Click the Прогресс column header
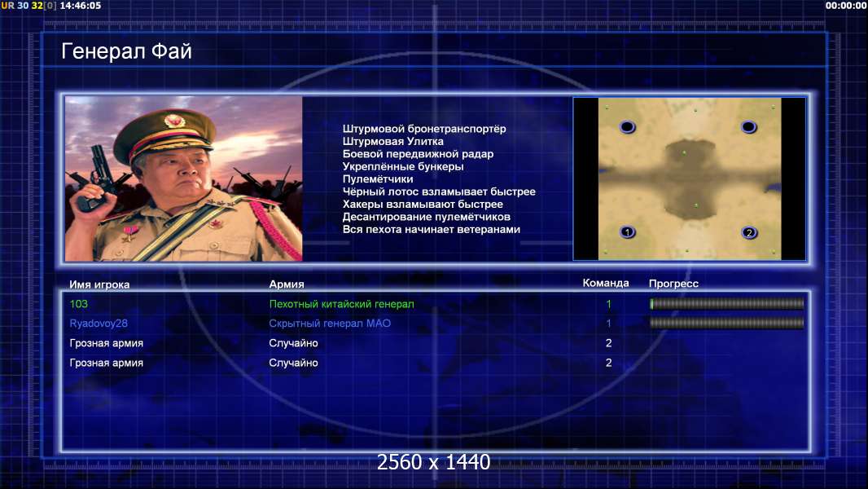 coord(673,284)
